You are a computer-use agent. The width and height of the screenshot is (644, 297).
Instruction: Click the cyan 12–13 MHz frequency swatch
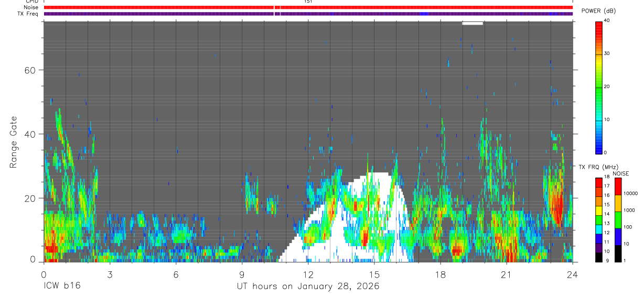coord(598,229)
